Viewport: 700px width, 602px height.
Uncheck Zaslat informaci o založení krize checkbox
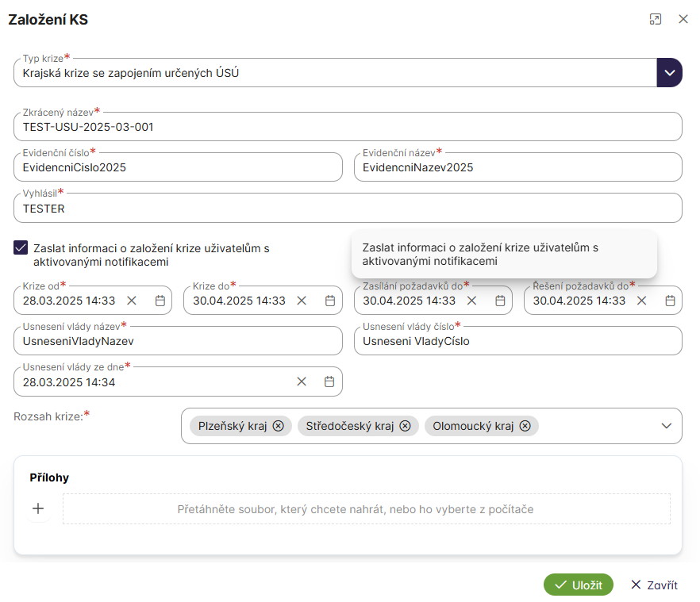pos(21,247)
